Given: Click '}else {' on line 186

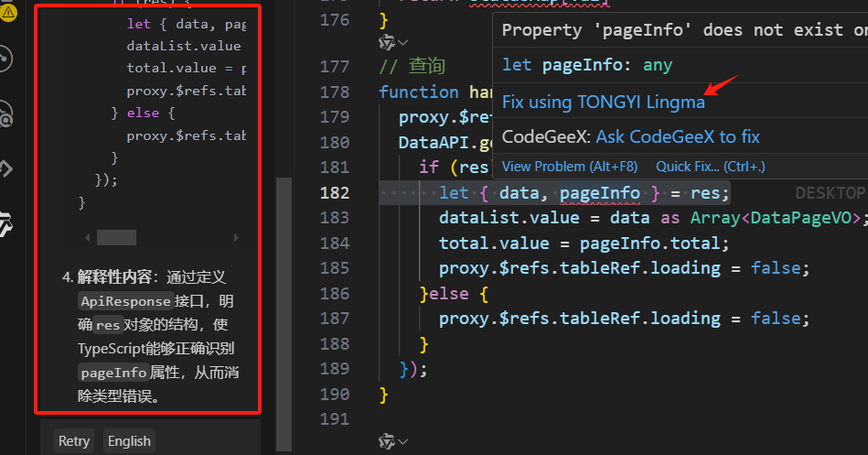Looking at the screenshot, I should [454, 294].
